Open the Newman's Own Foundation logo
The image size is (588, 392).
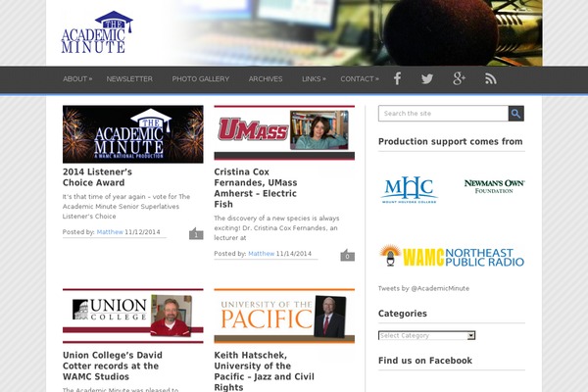click(494, 186)
